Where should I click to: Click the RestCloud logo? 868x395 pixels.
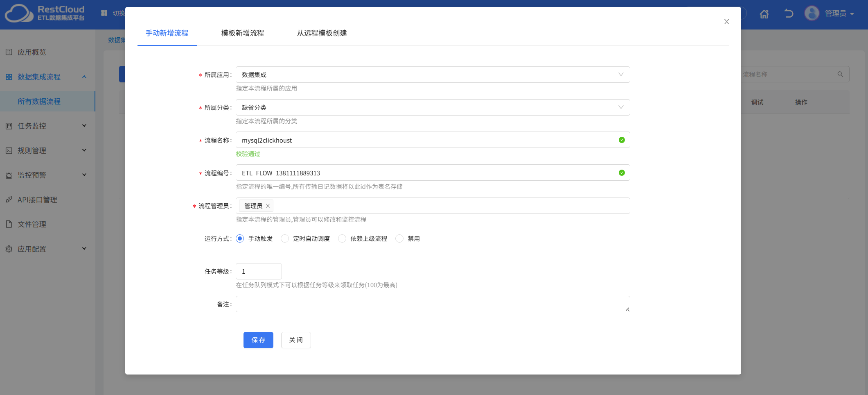tap(45, 13)
